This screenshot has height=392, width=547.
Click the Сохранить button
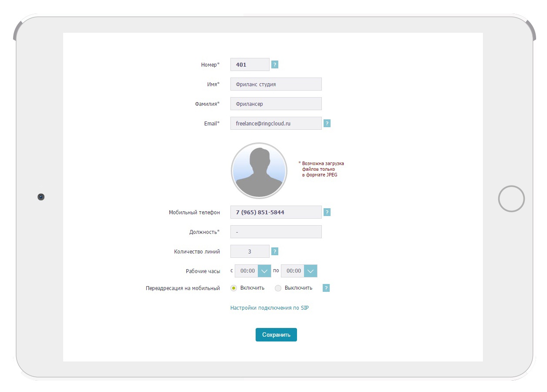(276, 335)
